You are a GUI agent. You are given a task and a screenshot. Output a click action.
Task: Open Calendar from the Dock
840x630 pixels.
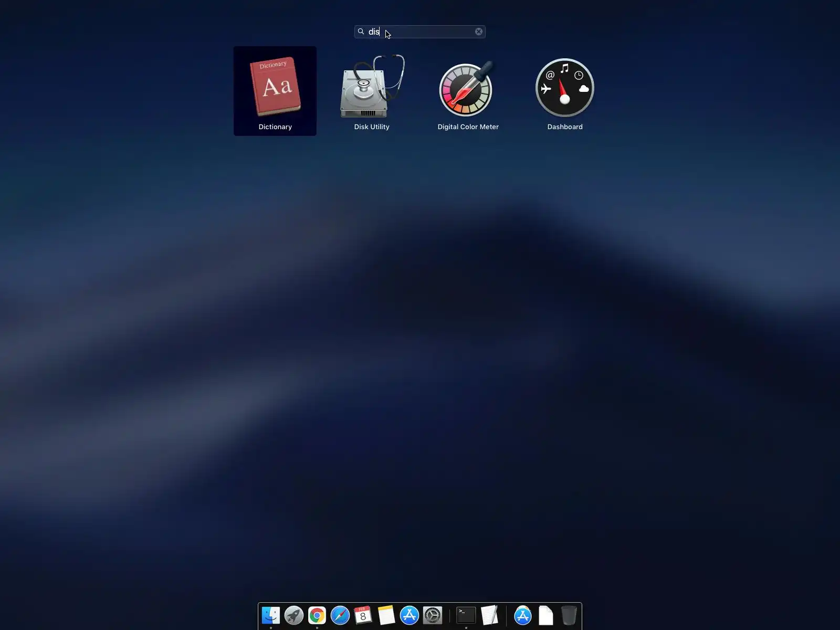pos(363,615)
